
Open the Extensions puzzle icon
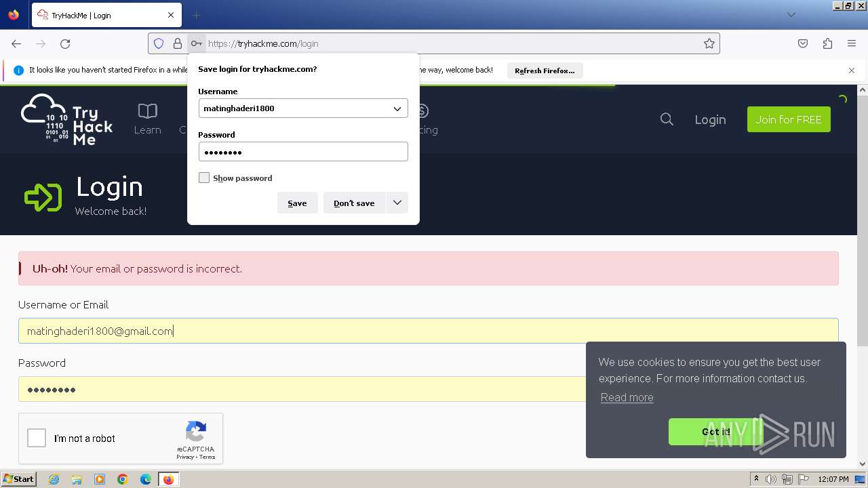click(827, 43)
